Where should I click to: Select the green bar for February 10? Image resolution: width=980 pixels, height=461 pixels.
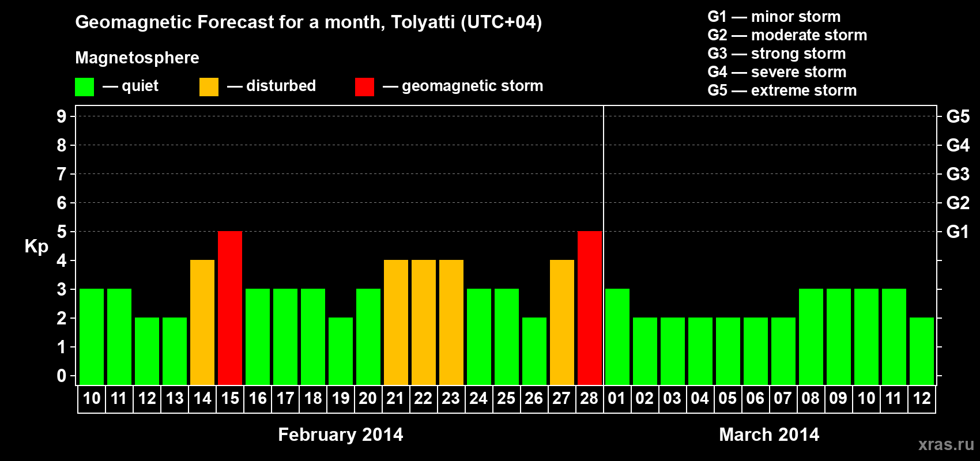pos(92,337)
